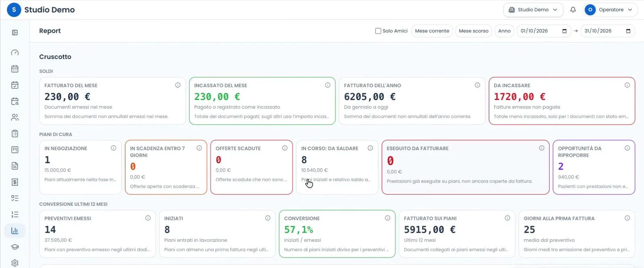Select the Mese scorso filter
The height and width of the screenshot is (268, 644).
coord(473,31)
